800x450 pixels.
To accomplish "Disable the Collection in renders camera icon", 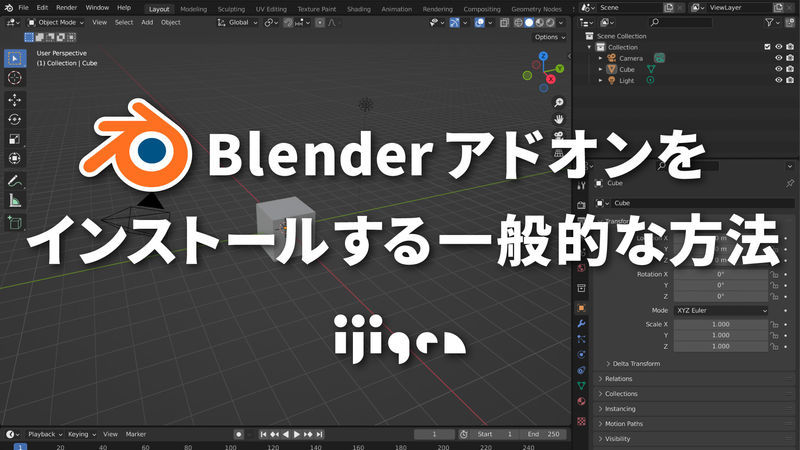I will point(790,47).
